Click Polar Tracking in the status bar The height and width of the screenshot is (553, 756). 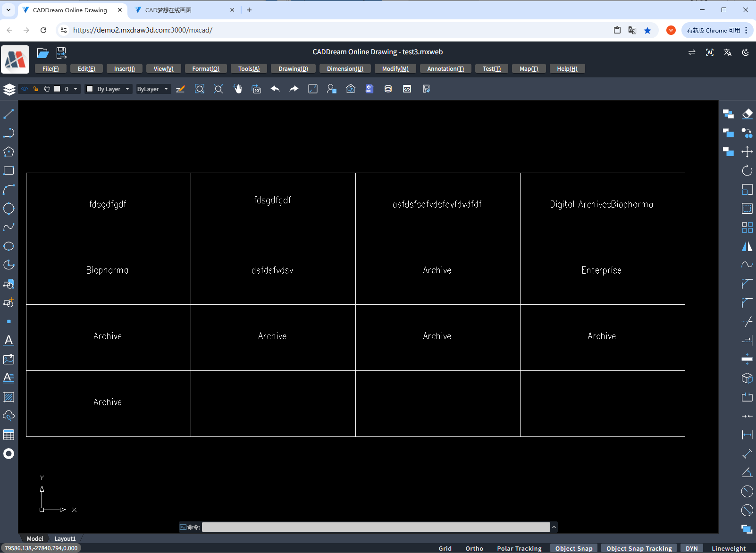[519, 548]
